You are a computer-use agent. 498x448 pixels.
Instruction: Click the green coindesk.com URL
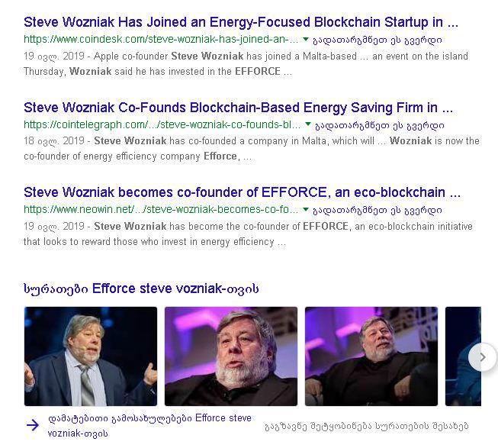161,40
